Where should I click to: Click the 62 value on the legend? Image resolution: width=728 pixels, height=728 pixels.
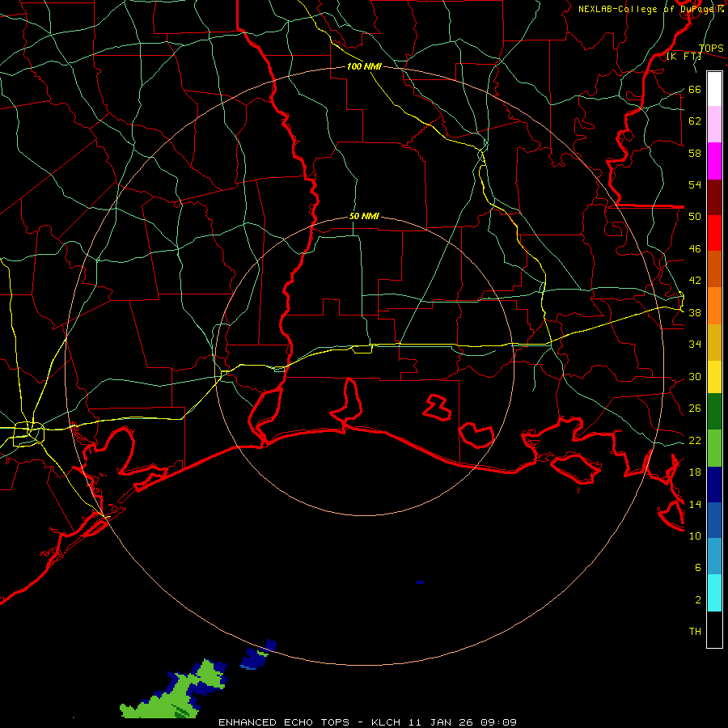[x=695, y=121]
